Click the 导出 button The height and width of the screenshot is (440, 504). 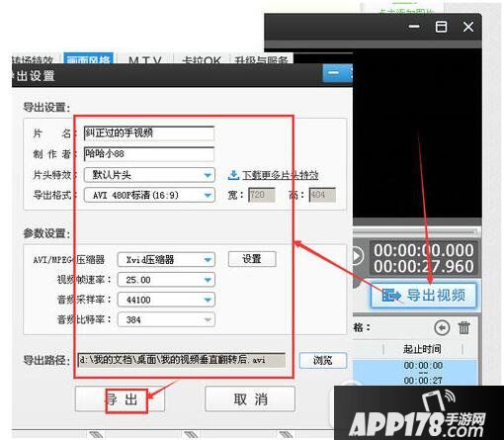point(120,399)
